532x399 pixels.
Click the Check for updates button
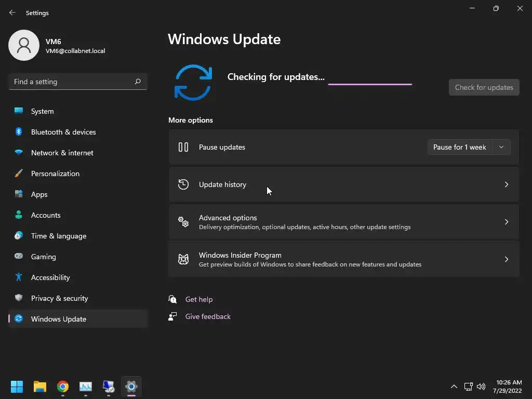tap(484, 87)
